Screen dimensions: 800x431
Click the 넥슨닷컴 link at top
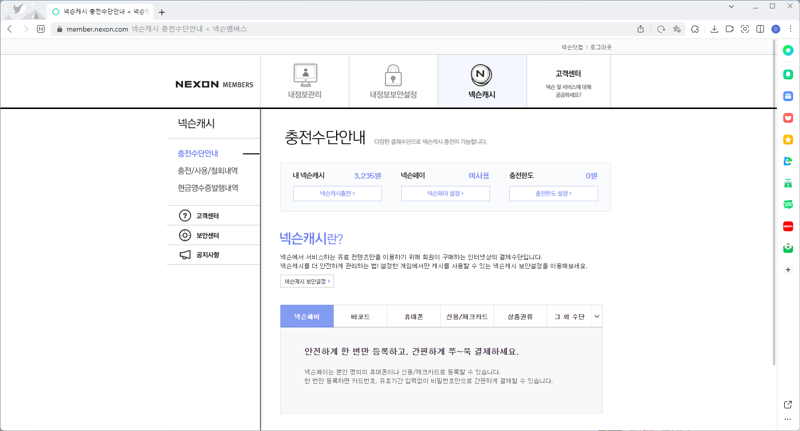pyautogui.click(x=572, y=47)
